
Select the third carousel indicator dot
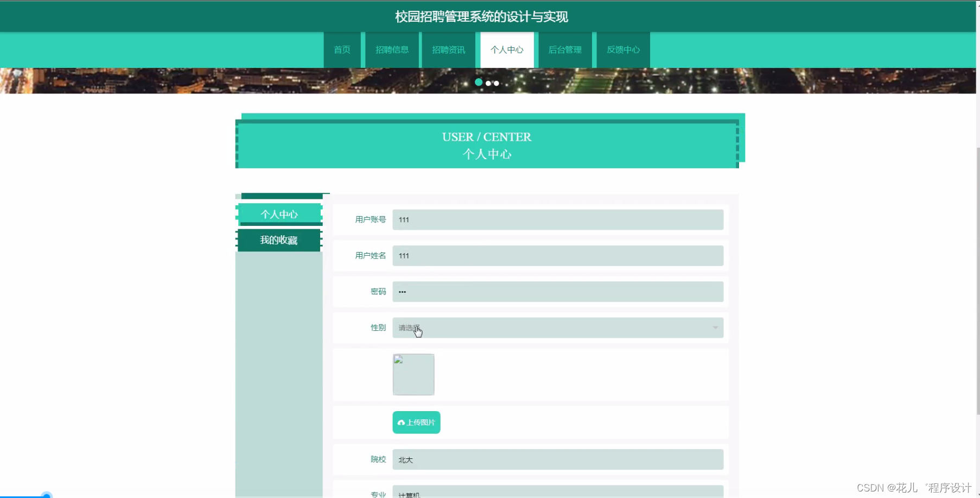[497, 83]
